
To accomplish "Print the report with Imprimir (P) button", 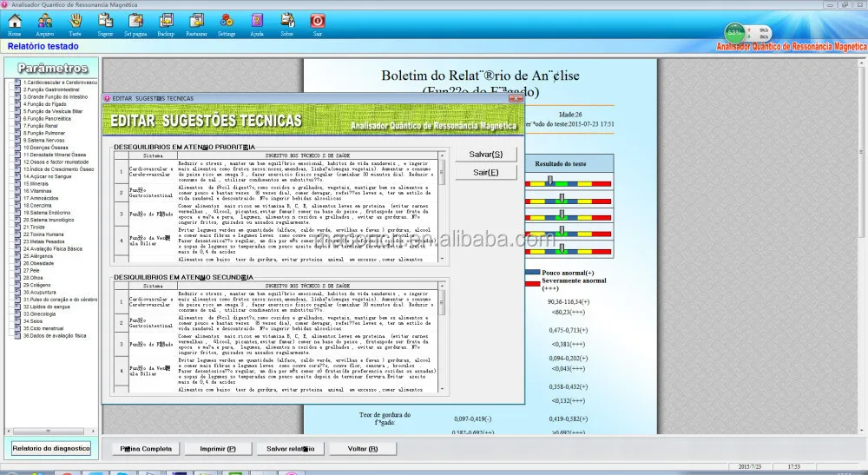I will (x=218, y=449).
